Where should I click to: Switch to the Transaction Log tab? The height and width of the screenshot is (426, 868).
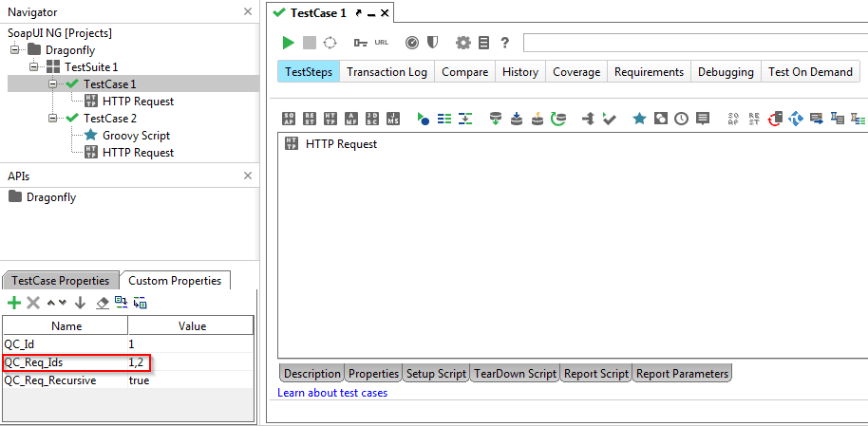coord(387,72)
